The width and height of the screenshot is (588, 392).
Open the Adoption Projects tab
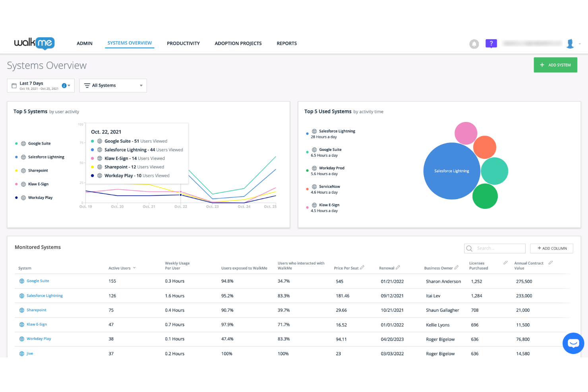click(x=238, y=43)
